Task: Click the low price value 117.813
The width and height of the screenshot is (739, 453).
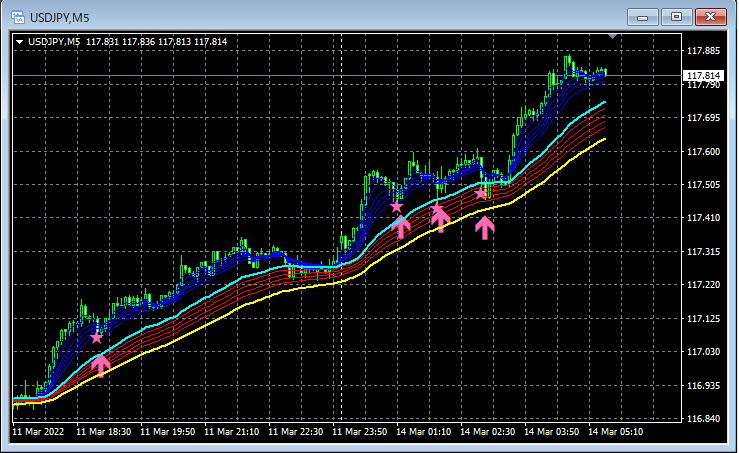Action: 174,42
